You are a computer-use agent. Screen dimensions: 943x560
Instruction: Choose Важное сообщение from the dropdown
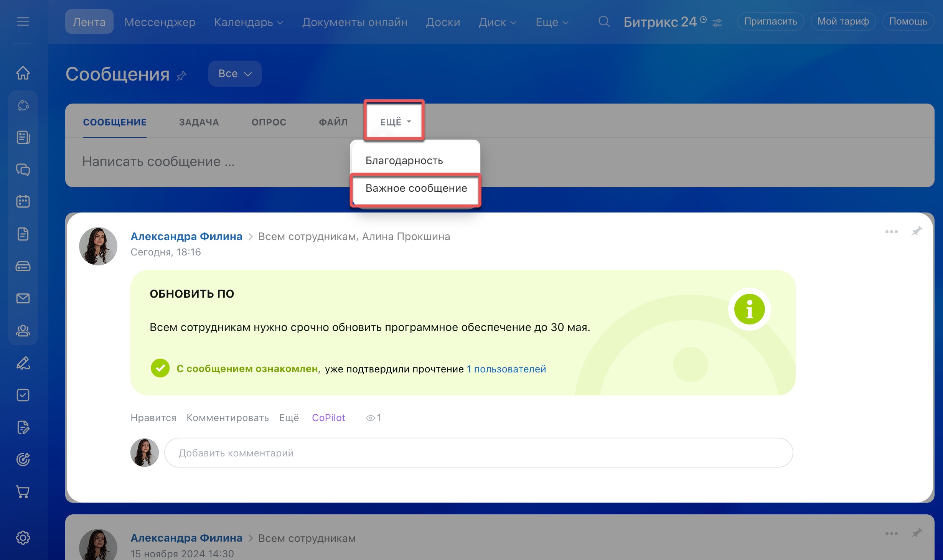click(x=416, y=188)
